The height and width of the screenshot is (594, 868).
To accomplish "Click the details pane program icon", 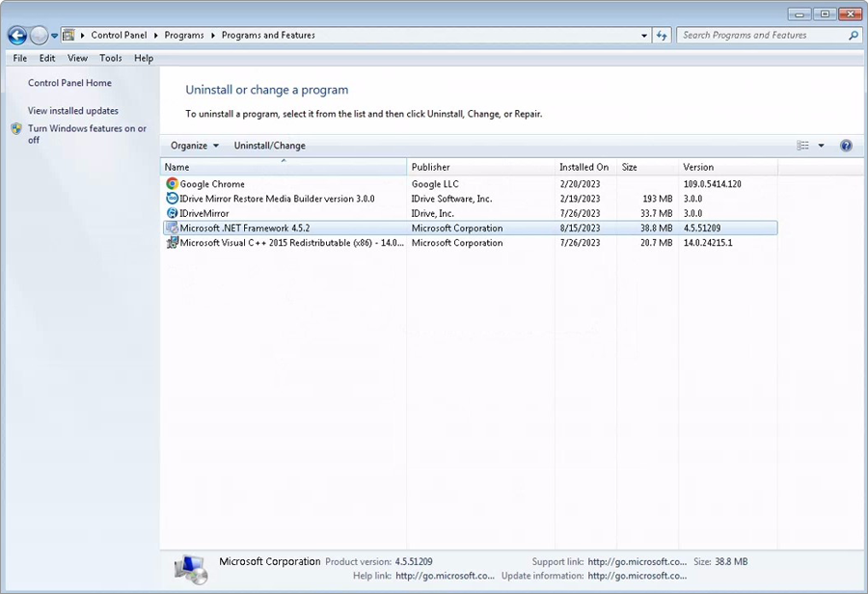I will point(190,569).
